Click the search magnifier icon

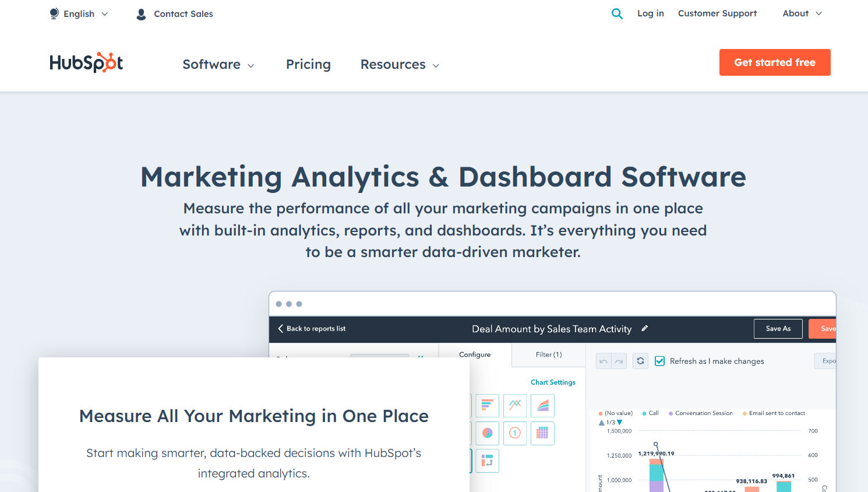click(x=617, y=13)
